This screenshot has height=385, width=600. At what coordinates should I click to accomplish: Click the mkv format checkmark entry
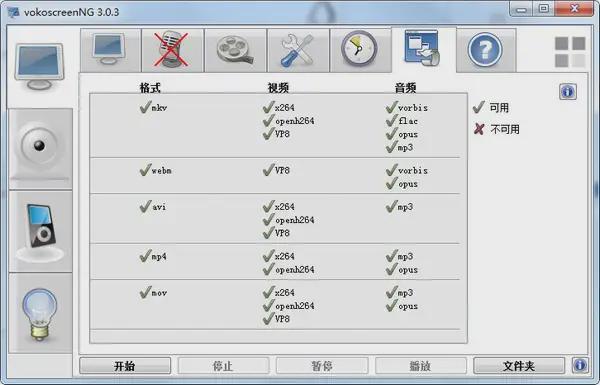[x=153, y=108]
